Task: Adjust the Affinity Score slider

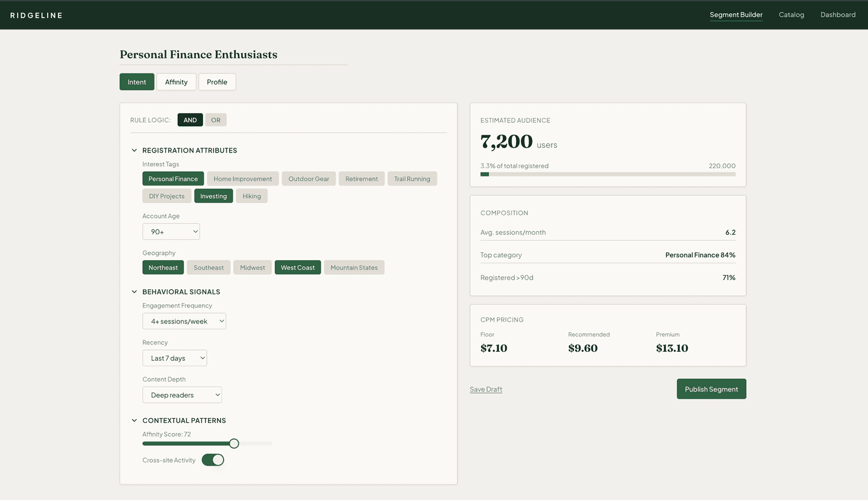Action: pyautogui.click(x=234, y=443)
